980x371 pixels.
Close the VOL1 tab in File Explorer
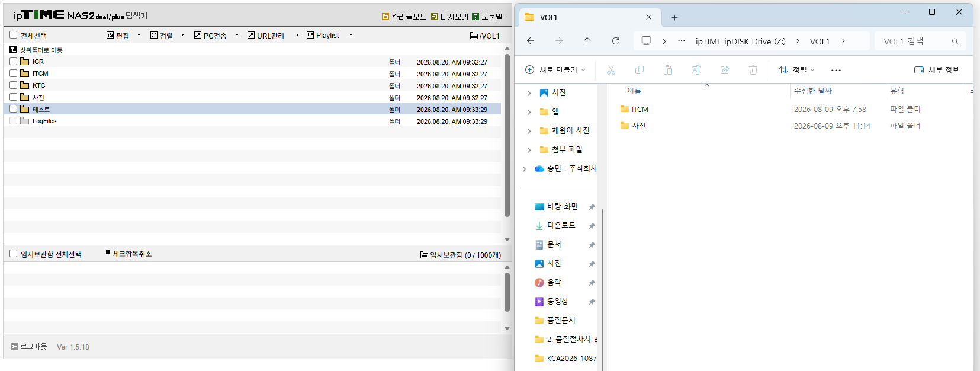[648, 17]
